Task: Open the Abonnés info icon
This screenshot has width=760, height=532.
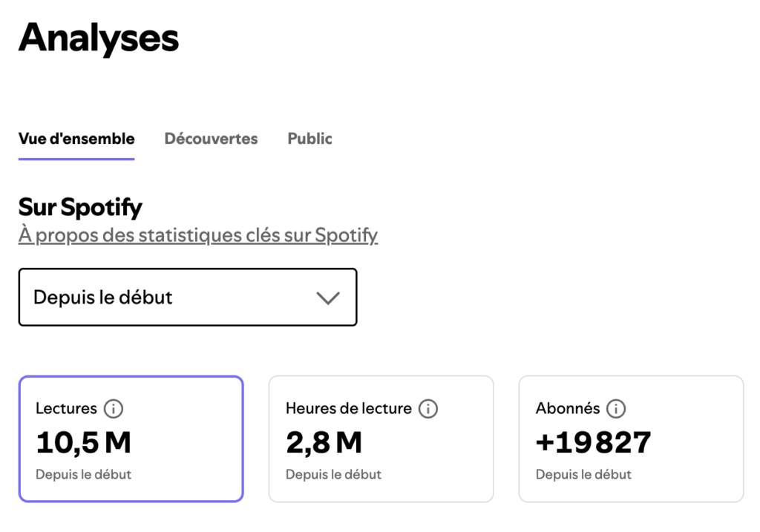Action: 616,408
